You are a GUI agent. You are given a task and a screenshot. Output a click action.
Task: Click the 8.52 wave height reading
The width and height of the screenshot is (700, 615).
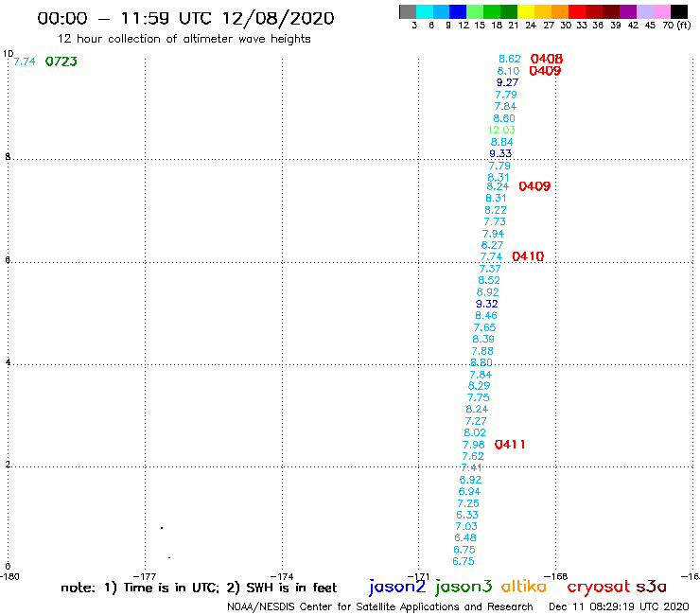pos(489,280)
